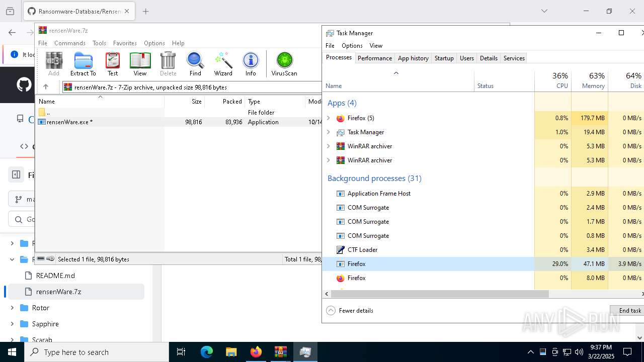The image size is (644, 362).
Task: Switch to the Details tab
Action: coord(489,58)
